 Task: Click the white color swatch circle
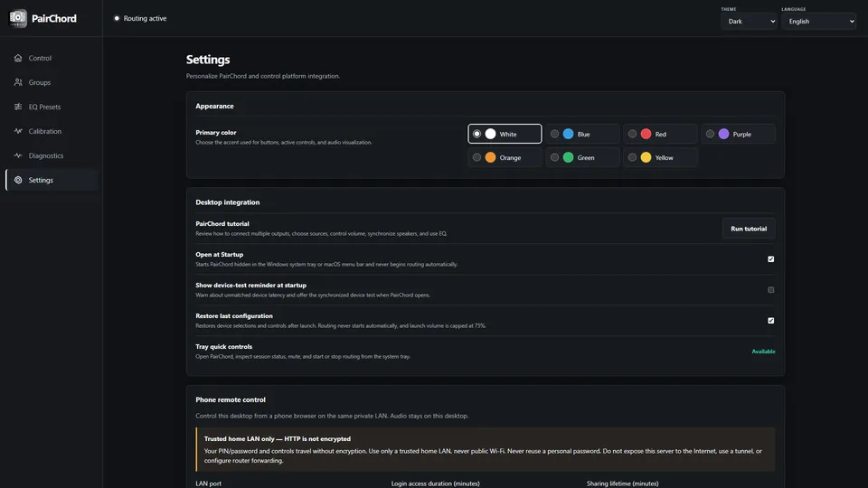(490, 134)
